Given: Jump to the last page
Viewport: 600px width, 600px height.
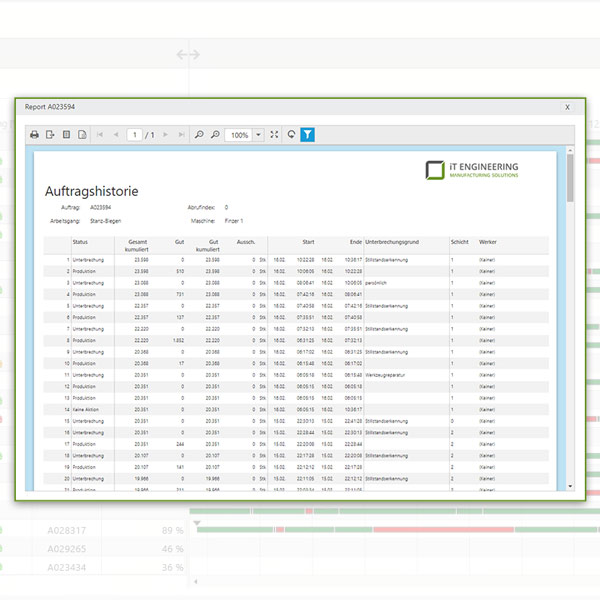Looking at the screenshot, I should [181, 134].
